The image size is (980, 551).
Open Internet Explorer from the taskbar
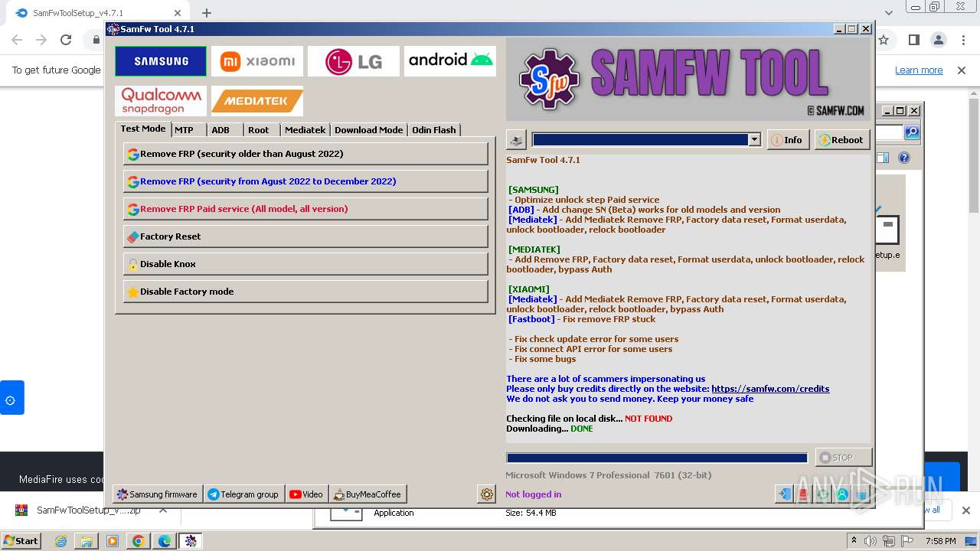pyautogui.click(x=60, y=541)
